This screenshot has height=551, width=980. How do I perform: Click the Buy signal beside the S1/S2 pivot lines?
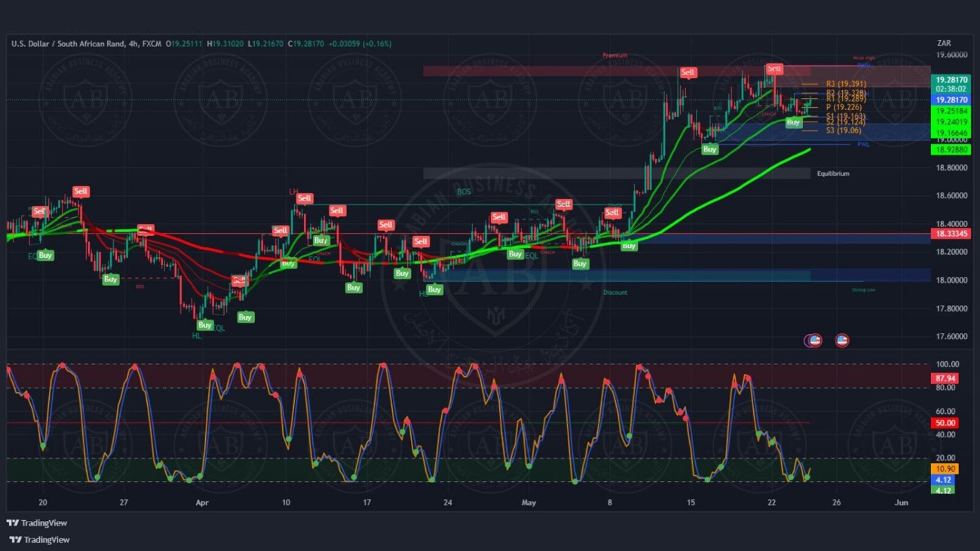click(793, 122)
